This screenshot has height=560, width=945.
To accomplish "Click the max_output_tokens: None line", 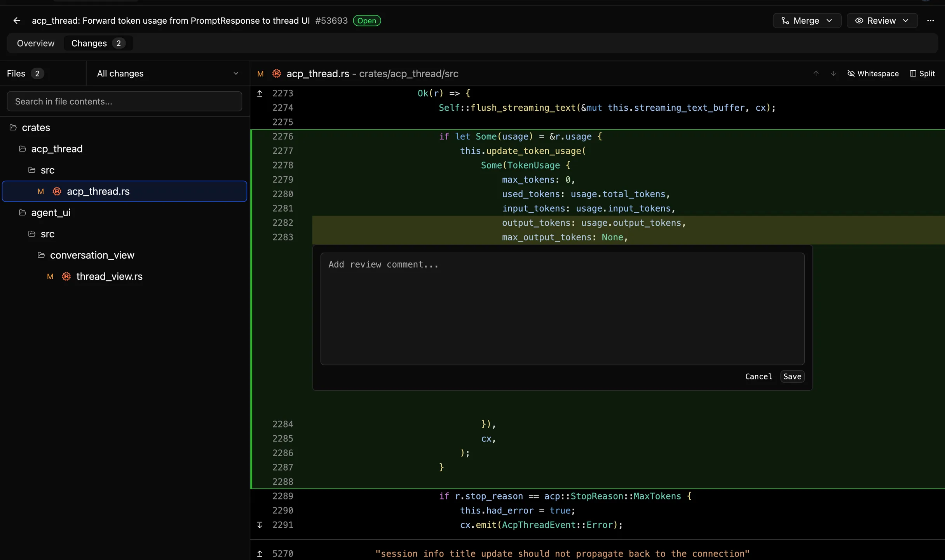I will coord(565,237).
